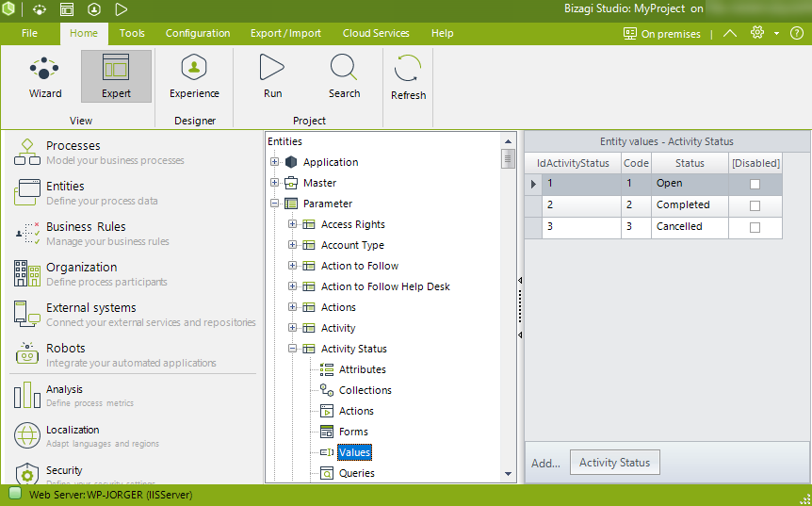Open the help question mark icon
This screenshot has height=506, width=812.
797,33
